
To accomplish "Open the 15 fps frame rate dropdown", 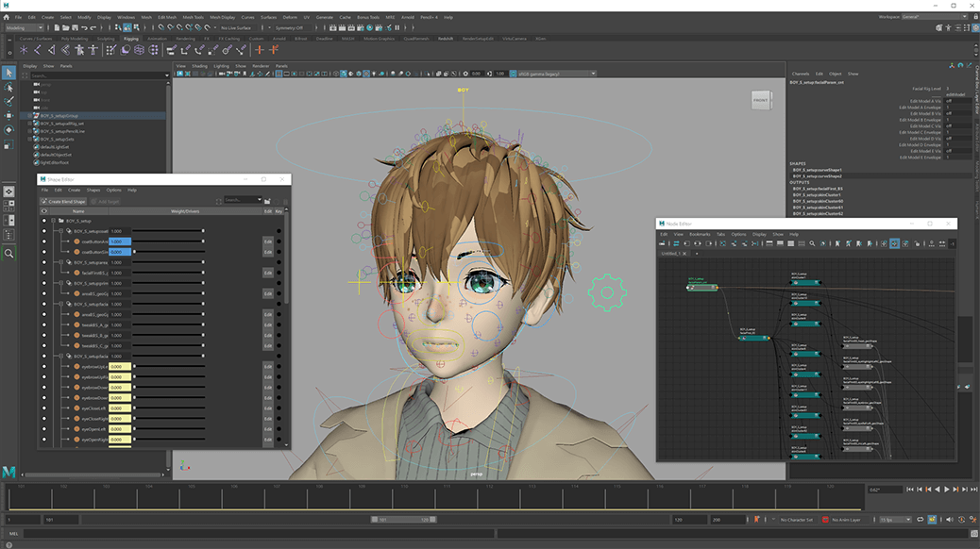I will tap(896, 520).
